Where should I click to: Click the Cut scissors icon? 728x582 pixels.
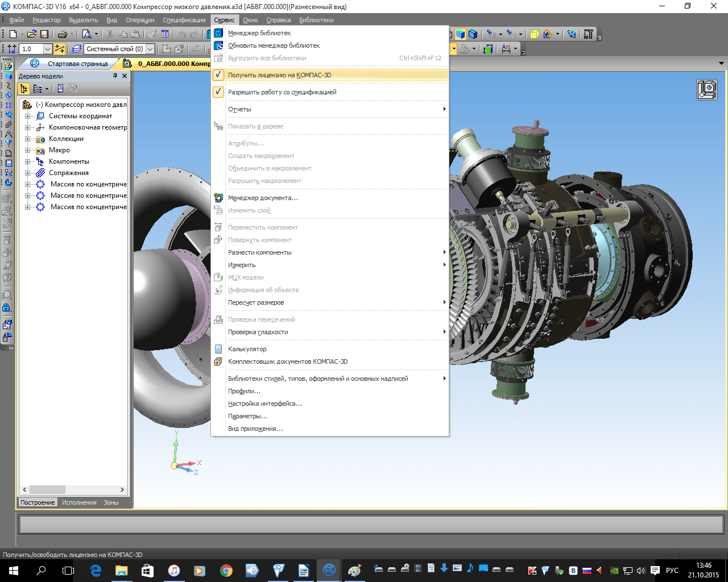[x=110, y=34]
